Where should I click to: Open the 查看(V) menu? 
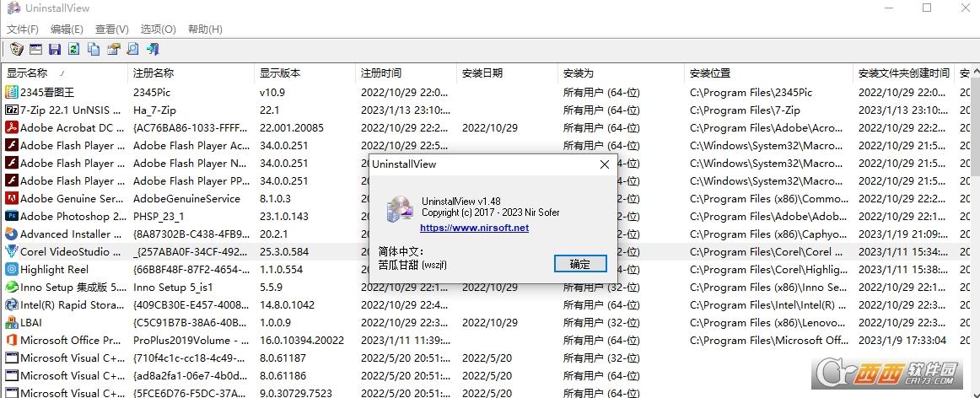pyautogui.click(x=112, y=30)
